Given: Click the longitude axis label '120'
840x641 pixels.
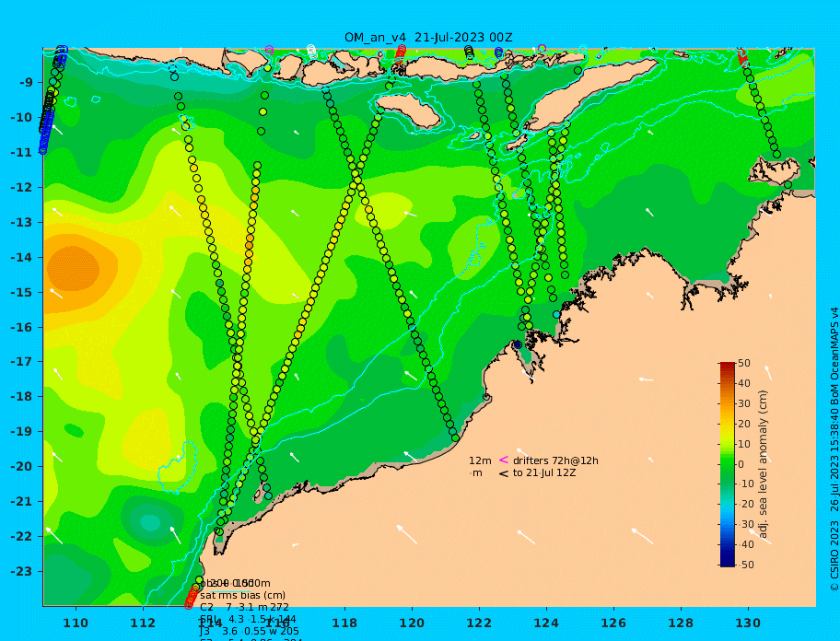Looking at the screenshot, I should click(412, 624).
